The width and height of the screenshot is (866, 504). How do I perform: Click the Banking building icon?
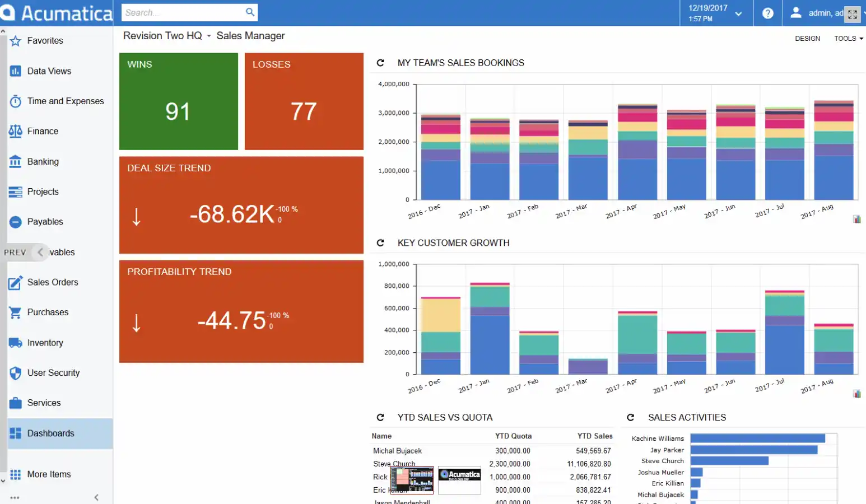[16, 162]
